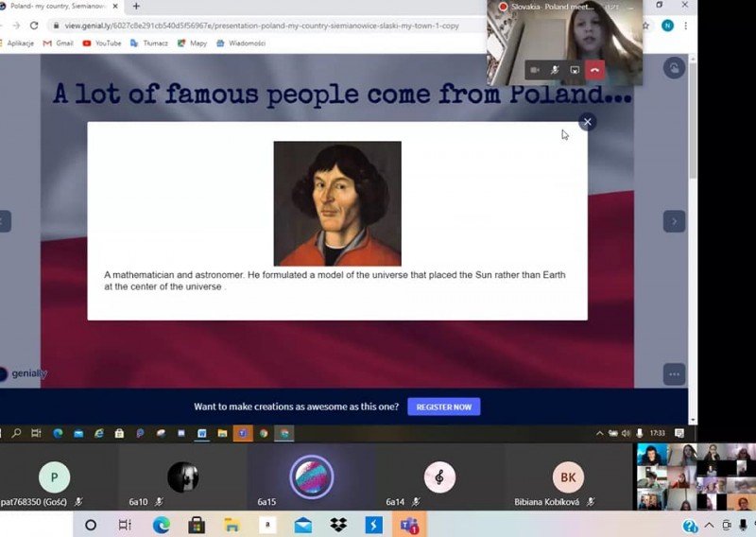
Task: Open Teams on shared-screen taskbar
Action: 243,433
